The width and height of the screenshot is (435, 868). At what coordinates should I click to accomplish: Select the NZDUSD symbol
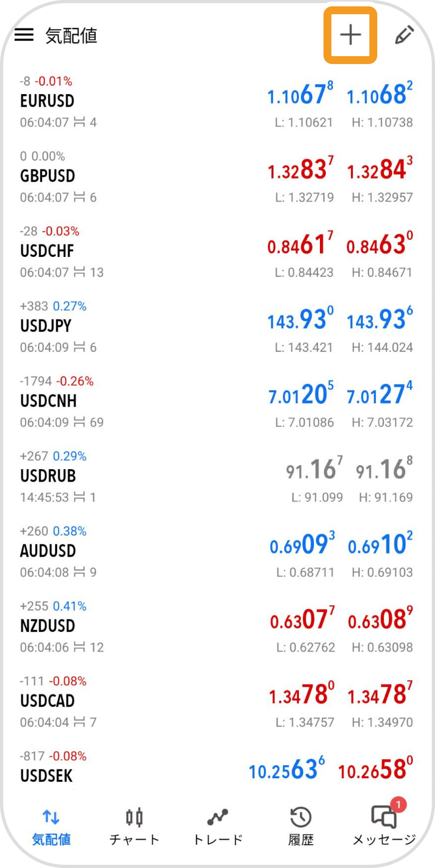click(x=47, y=626)
